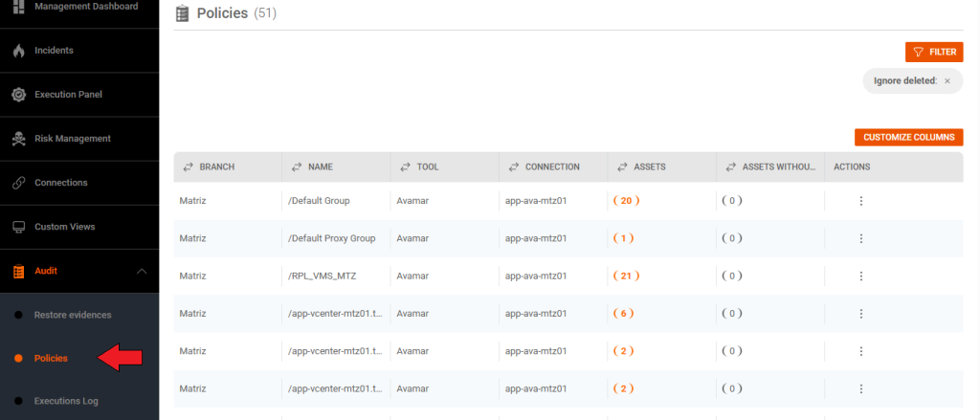Viewport: 980px width, 420px height.
Task: Sort table by the TOOL column
Action: click(406, 166)
